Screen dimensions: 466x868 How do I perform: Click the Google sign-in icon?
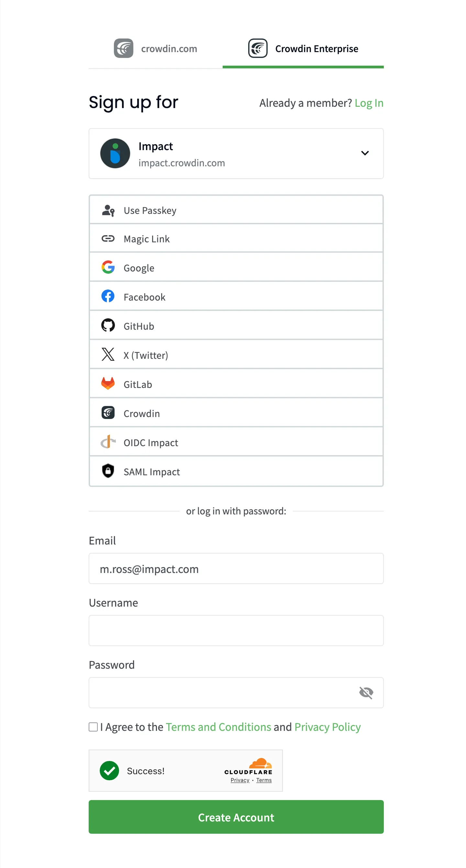point(108,267)
